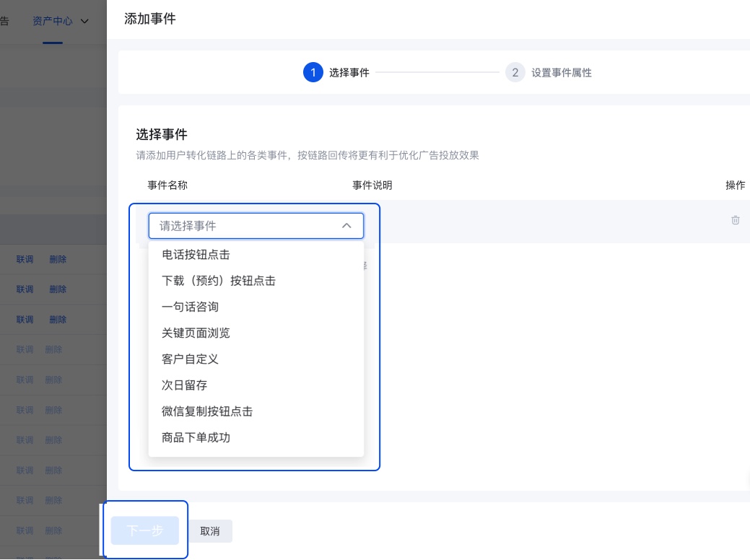Click the 事件说明 column header

[x=372, y=185]
